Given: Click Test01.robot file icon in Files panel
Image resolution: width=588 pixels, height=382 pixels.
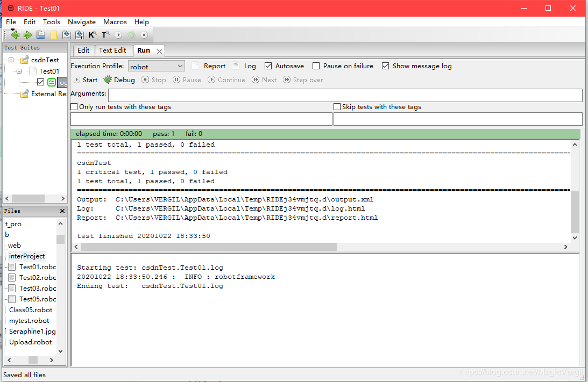Looking at the screenshot, I should [12, 266].
